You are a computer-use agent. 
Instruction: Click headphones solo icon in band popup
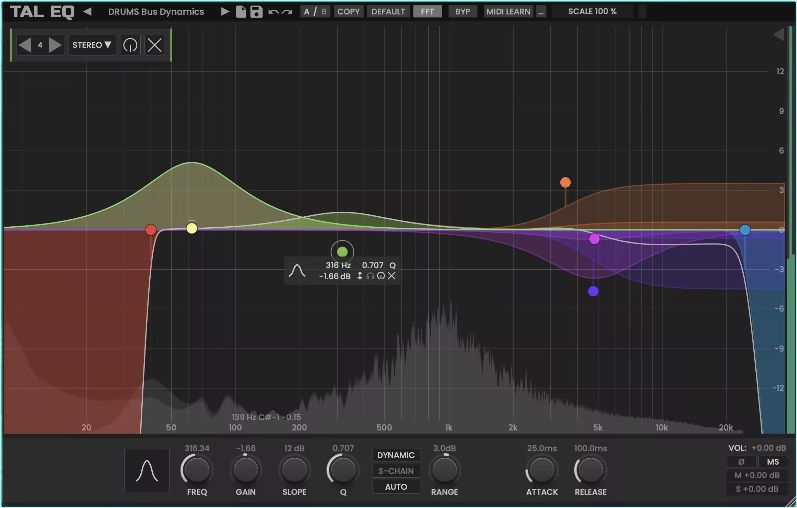370,276
